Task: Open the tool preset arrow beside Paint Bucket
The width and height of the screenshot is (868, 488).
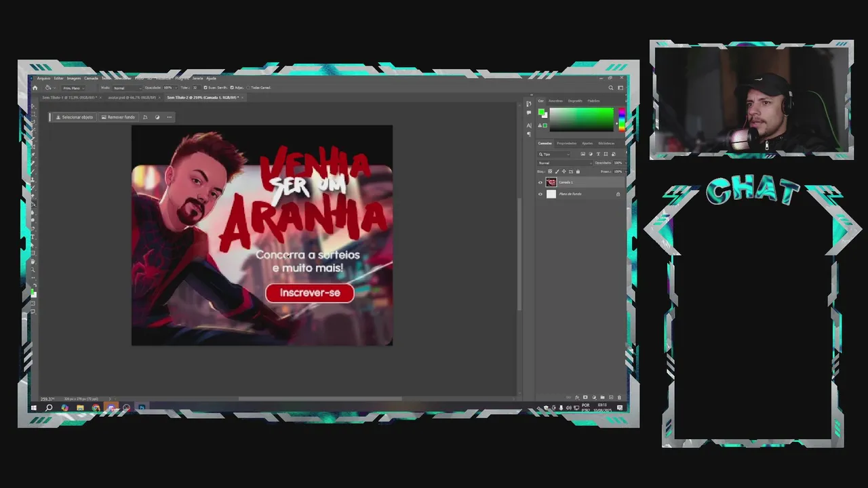Action: coord(55,88)
